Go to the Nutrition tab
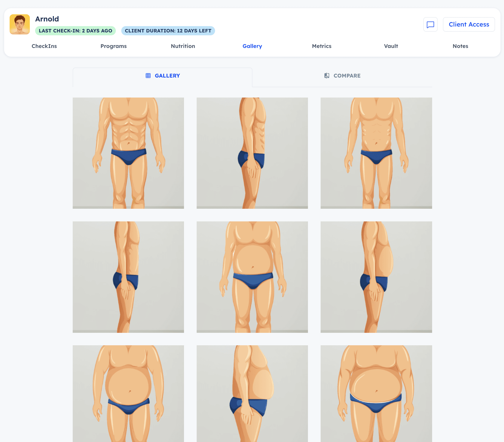Image resolution: width=504 pixels, height=442 pixels. [x=183, y=46]
